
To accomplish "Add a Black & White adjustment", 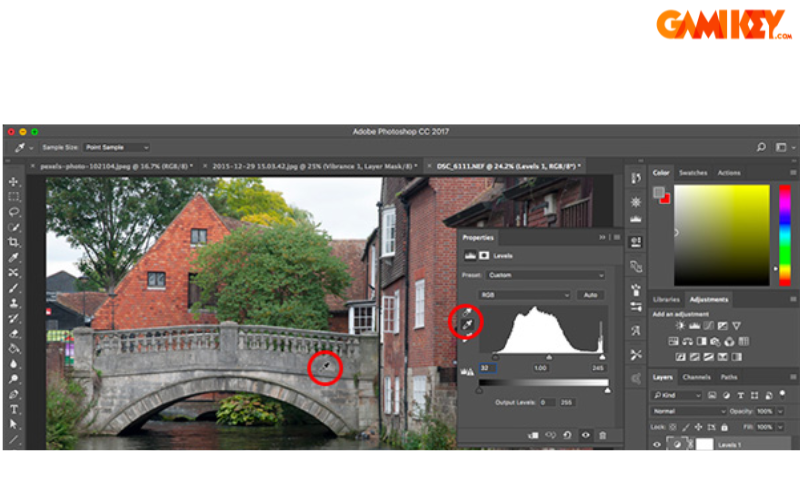I will pyautogui.click(x=702, y=341).
